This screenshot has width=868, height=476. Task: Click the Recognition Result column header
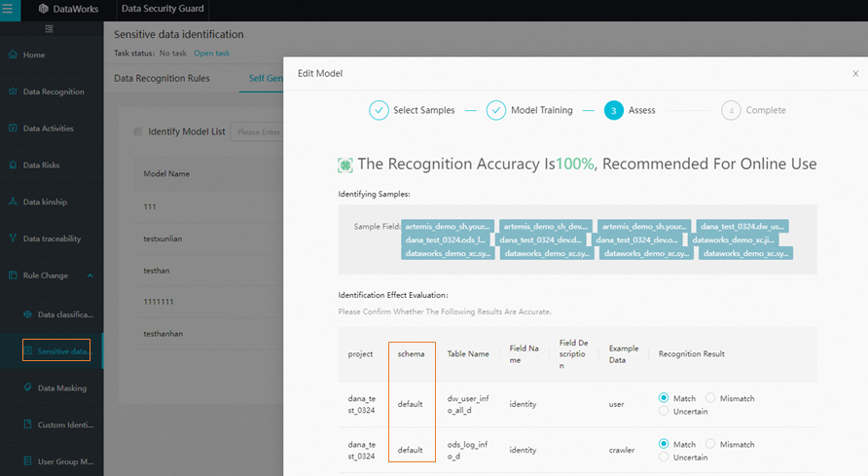pos(692,353)
